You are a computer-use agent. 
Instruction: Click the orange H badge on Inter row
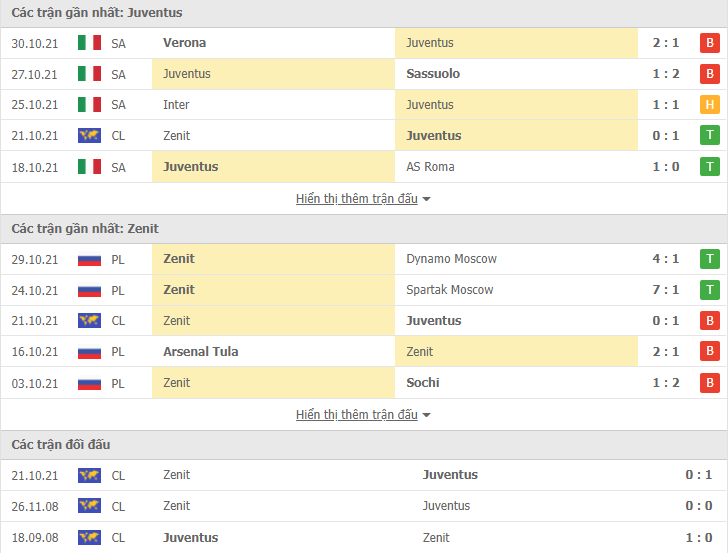point(709,104)
